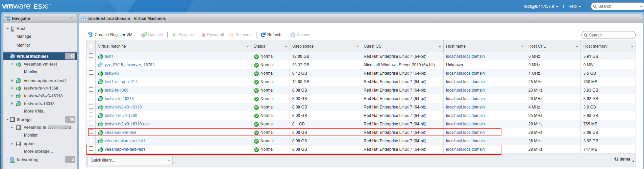Click the Power off stop icon
The height and width of the screenshot is (169, 644).
pos(203,35)
